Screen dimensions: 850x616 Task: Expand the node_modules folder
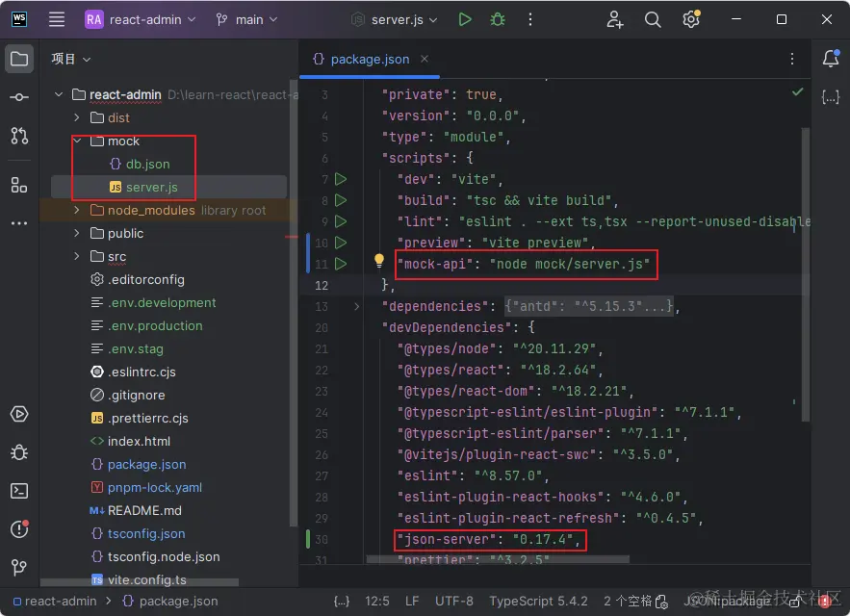pyautogui.click(x=76, y=210)
